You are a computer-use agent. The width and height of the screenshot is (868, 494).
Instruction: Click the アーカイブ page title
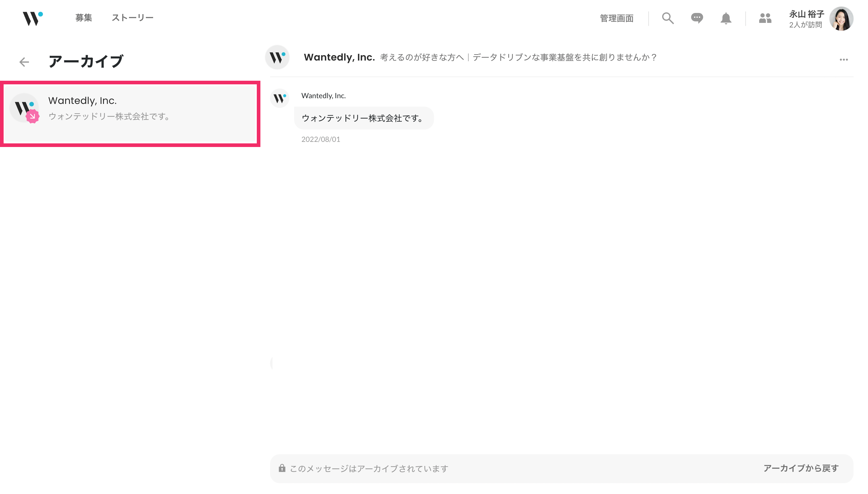pyautogui.click(x=86, y=61)
